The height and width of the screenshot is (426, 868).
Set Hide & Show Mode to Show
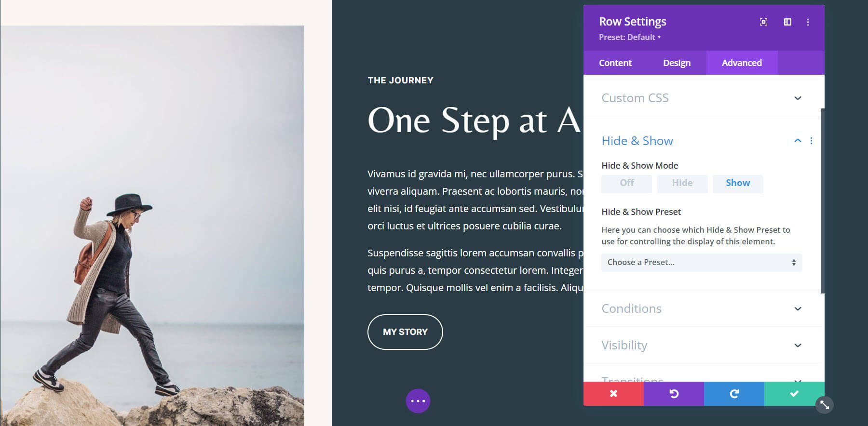(738, 183)
